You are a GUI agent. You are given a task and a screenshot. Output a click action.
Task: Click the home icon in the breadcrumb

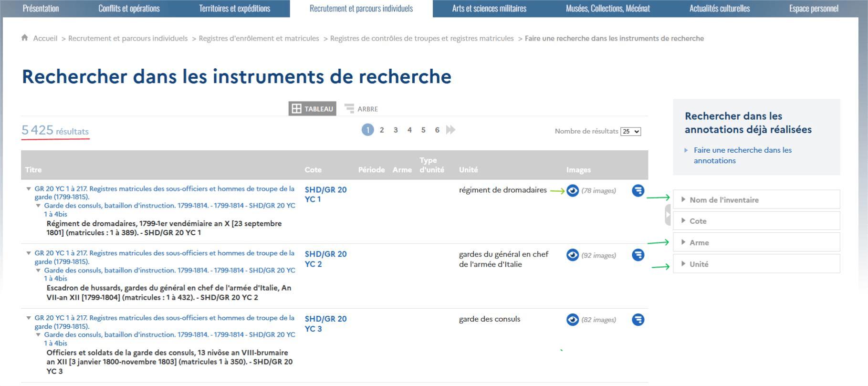point(25,38)
